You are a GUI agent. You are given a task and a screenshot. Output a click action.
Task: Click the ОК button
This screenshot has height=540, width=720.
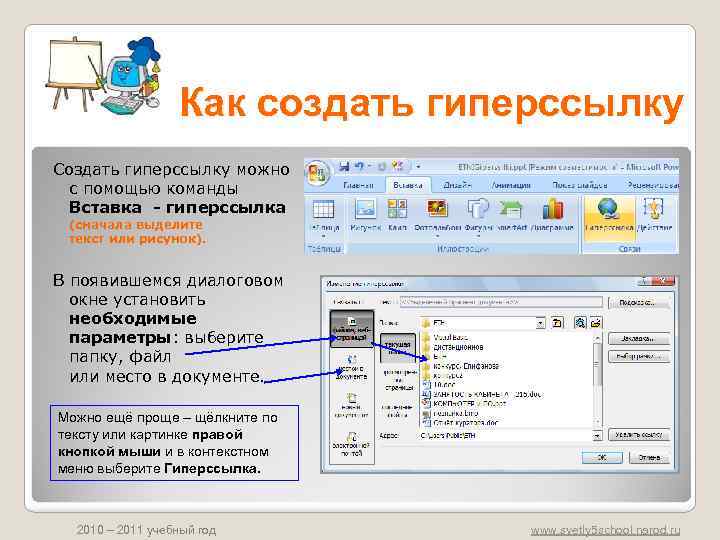click(602, 457)
